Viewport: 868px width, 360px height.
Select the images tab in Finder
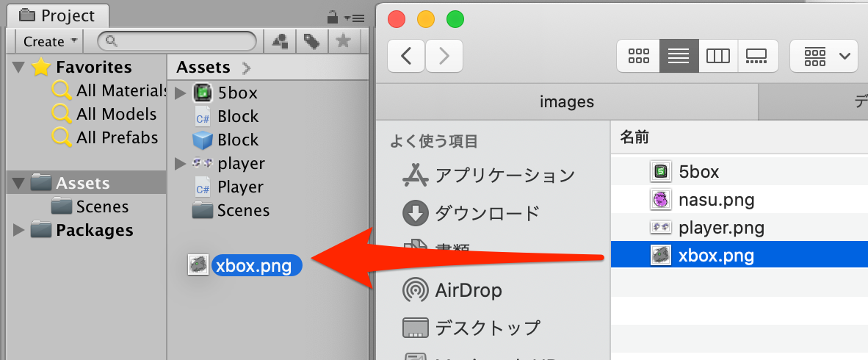(x=566, y=102)
